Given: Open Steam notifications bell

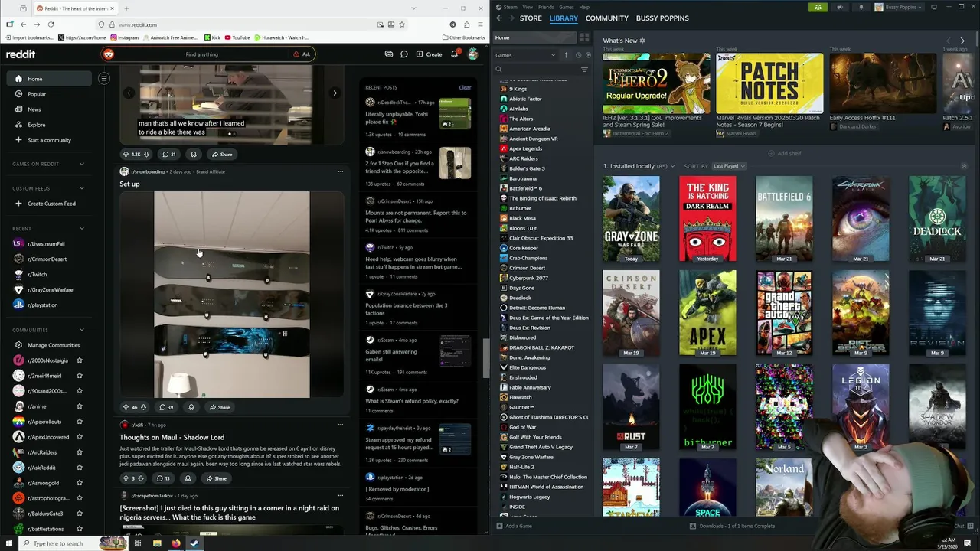Looking at the screenshot, I should tap(861, 7).
